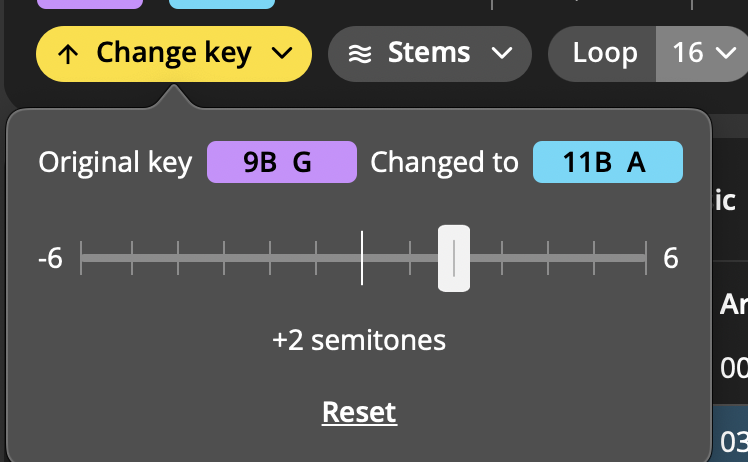This screenshot has width=748, height=462.
Task: Click the -6 minimum label of slider
Action: [x=50, y=259]
